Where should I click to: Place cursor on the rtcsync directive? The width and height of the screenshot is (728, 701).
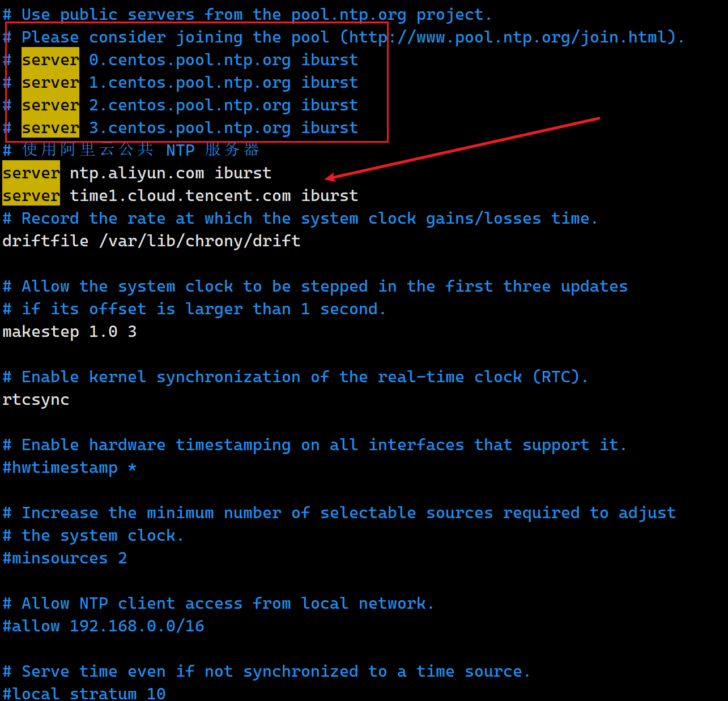tap(36, 400)
